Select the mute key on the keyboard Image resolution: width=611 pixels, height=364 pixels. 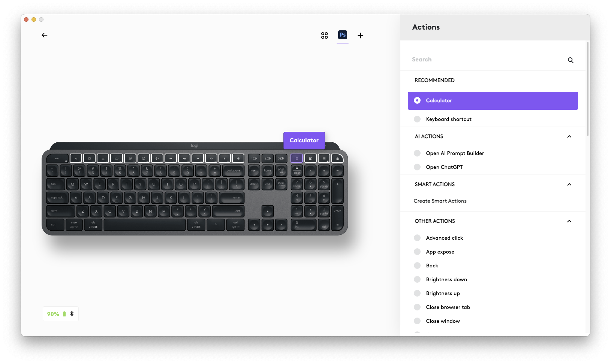click(x=211, y=158)
